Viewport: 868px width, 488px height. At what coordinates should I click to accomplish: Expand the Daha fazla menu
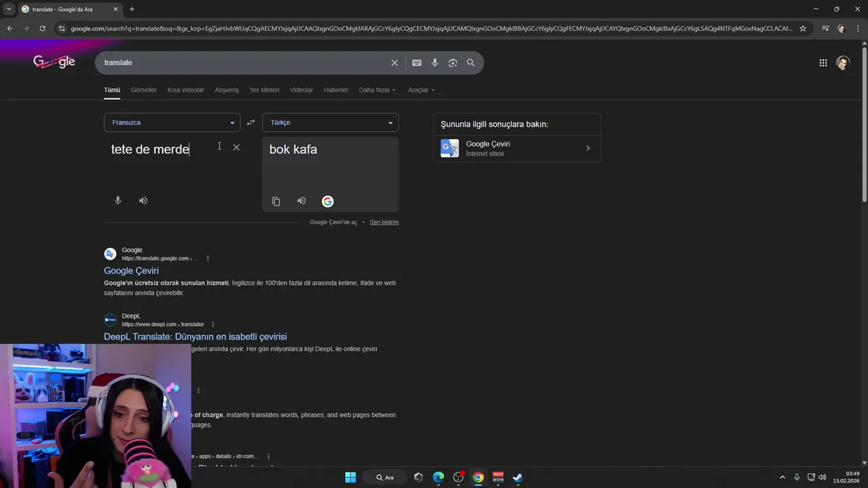pos(377,90)
